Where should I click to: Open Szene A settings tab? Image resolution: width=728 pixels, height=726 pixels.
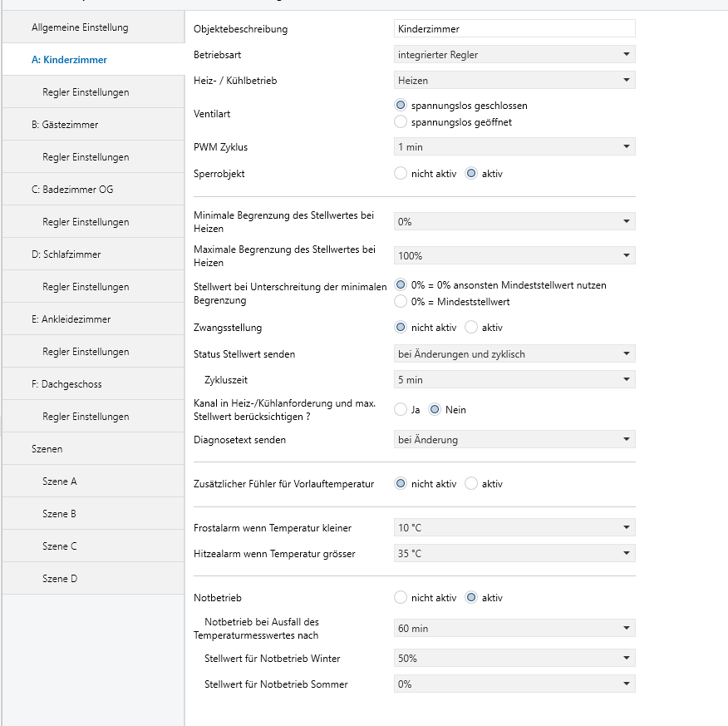pos(93,482)
